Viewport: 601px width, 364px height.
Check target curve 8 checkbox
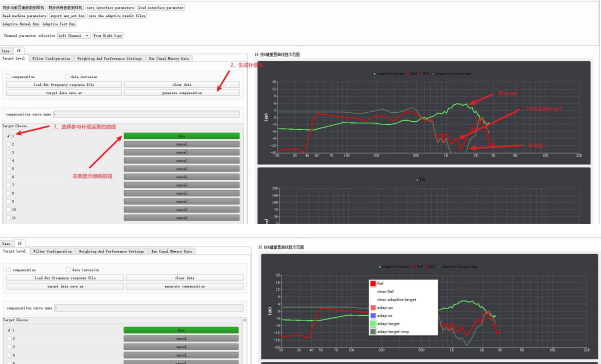[x=8, y=193]
